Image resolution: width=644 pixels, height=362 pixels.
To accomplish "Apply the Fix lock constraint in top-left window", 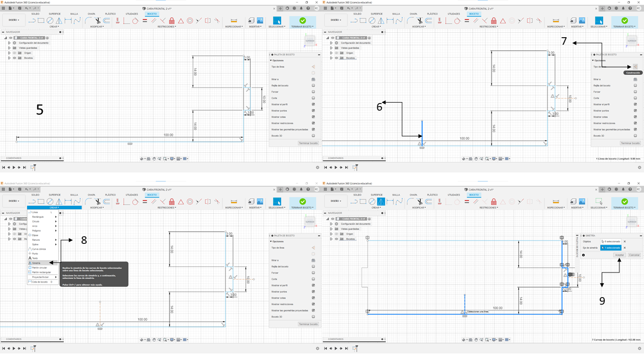I will point(172,21).
